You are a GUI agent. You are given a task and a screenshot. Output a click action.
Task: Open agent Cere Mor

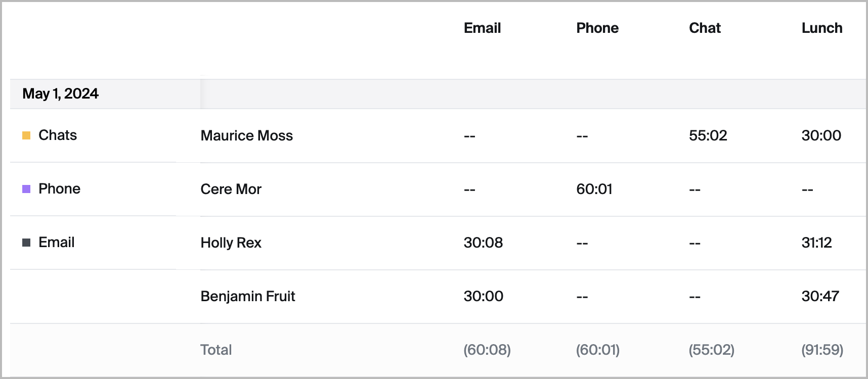tap(231, 189)
